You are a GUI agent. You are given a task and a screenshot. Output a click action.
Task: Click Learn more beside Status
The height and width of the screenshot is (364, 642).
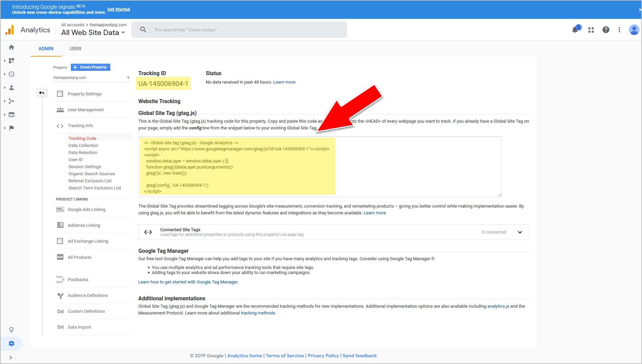pos(284,82)
